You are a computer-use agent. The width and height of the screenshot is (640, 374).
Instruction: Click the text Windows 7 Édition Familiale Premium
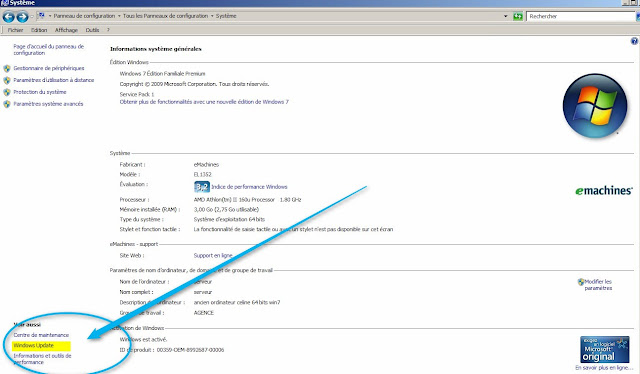click(162, 74)
